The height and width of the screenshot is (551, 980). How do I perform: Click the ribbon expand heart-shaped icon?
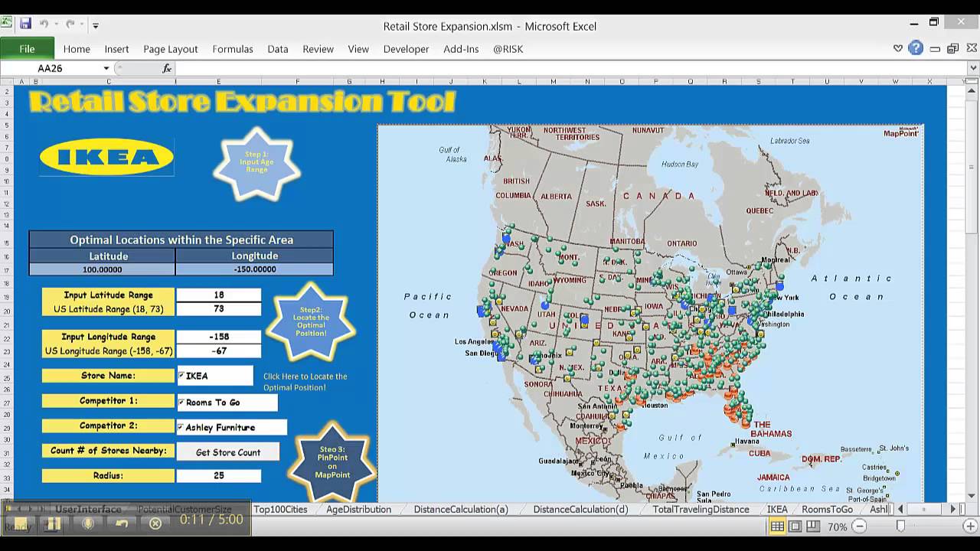point(898,48)
